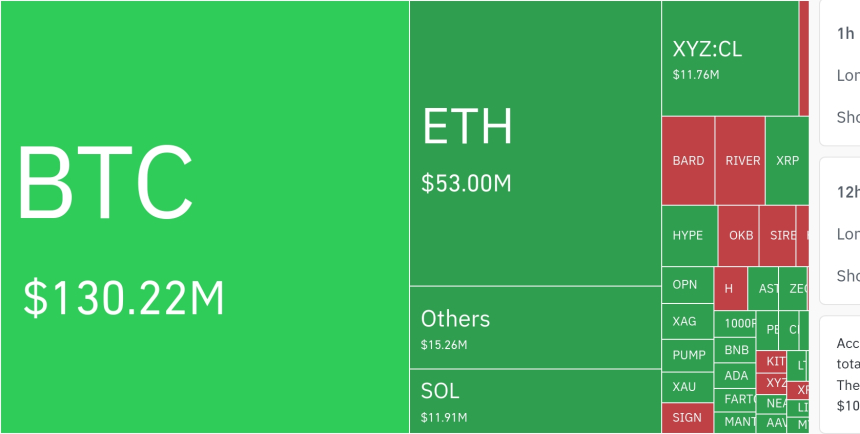Click the red OKB tile
The width and height of the screenshot is (860, 434).
[x=740, y=236]
